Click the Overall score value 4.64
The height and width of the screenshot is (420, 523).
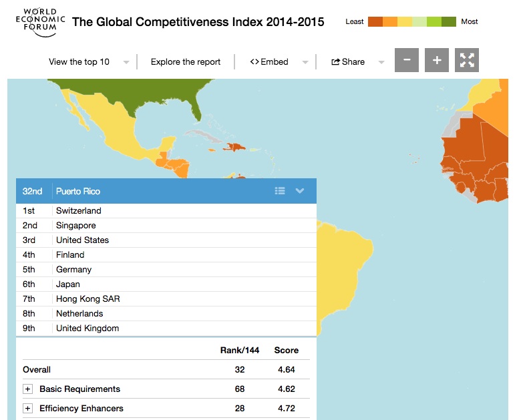pyautogui.click(x=286, y=369)
